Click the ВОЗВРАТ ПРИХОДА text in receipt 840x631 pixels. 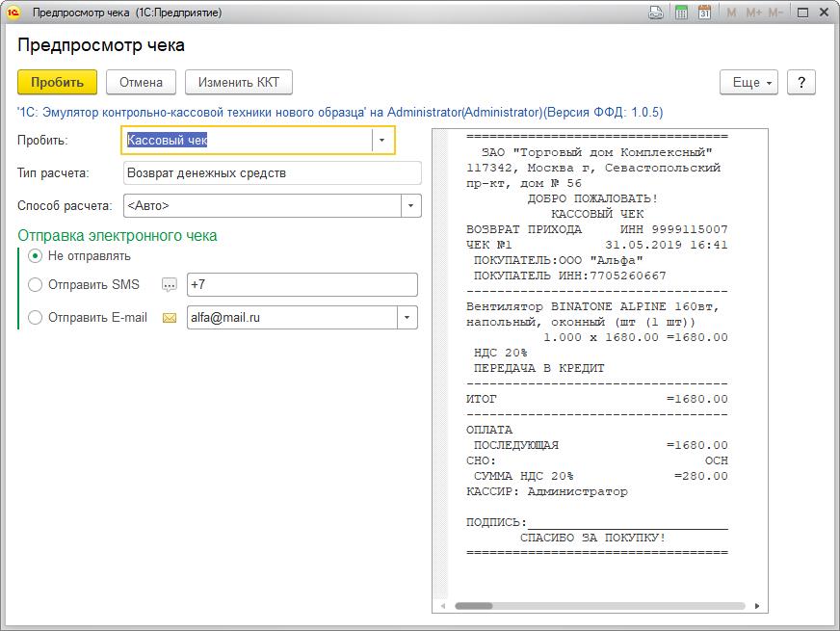point(524,230)
